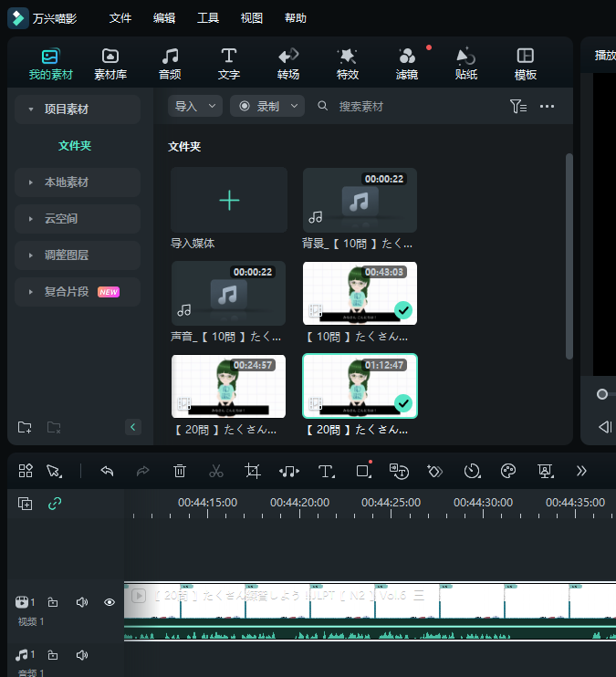Select the 文件夹 folder item in sidebar
Image resolution: width=616 pixels, height=677 pixels.
coord(75,146)
